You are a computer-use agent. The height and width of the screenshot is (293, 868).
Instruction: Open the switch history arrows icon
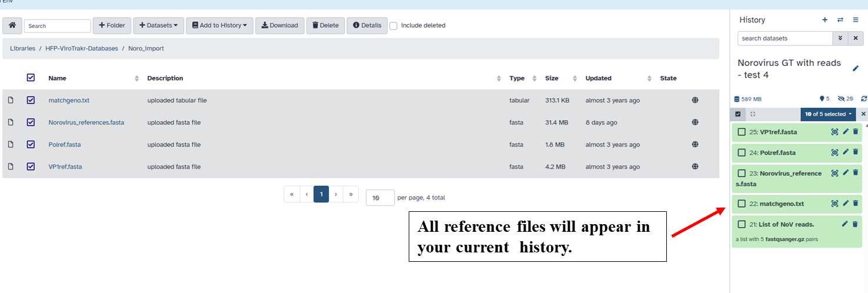(840, 20)
